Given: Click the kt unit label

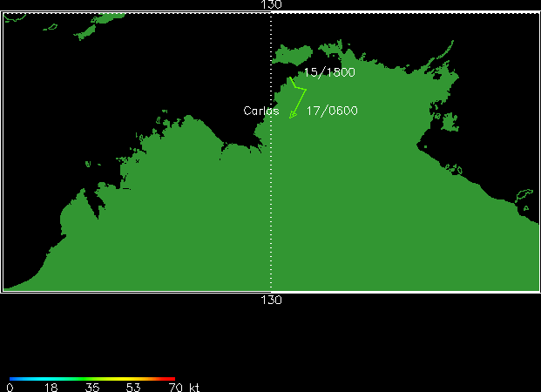Looking at the screenshot, I should pyautogui.click(x=194, y=388).
